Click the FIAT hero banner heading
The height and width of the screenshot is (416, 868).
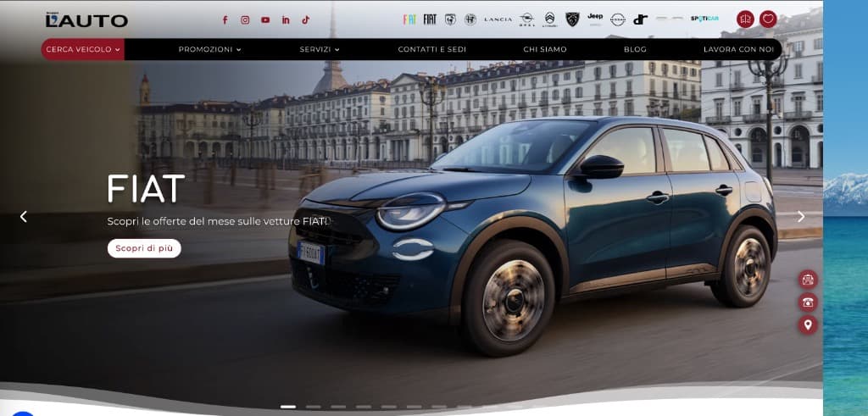pos(146,189)
